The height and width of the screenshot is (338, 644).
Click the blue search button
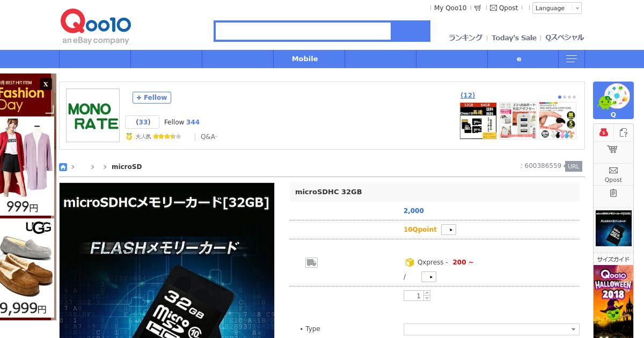411,31
